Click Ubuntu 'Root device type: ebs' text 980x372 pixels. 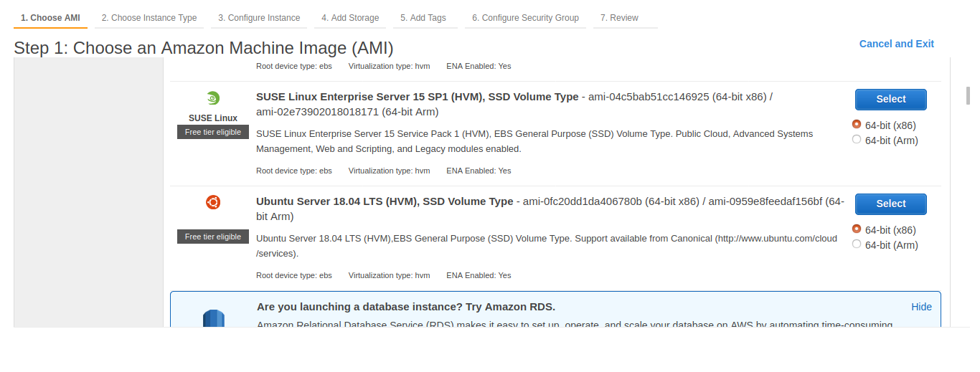click(294, 275)
